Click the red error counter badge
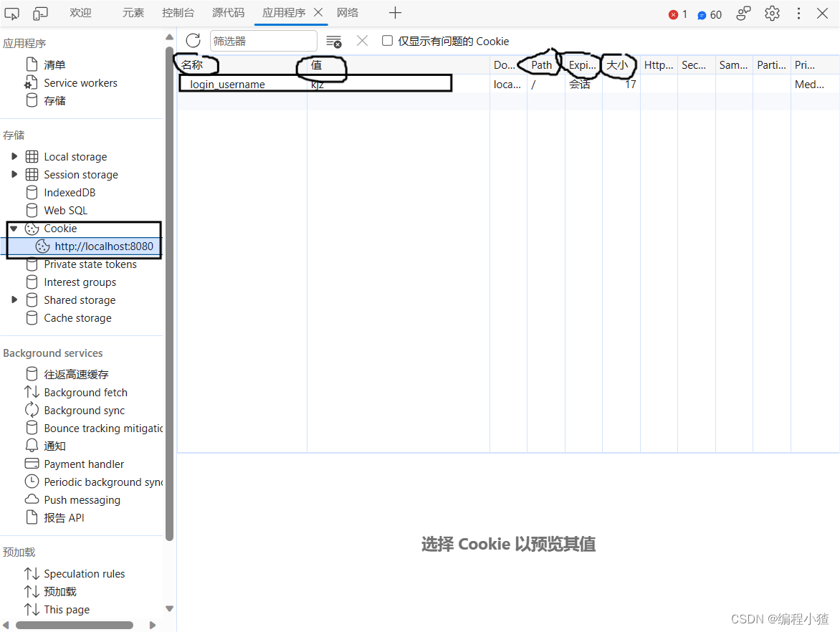Screen dimensions: 840x632 pyautogui.click(x=674, y=13)
